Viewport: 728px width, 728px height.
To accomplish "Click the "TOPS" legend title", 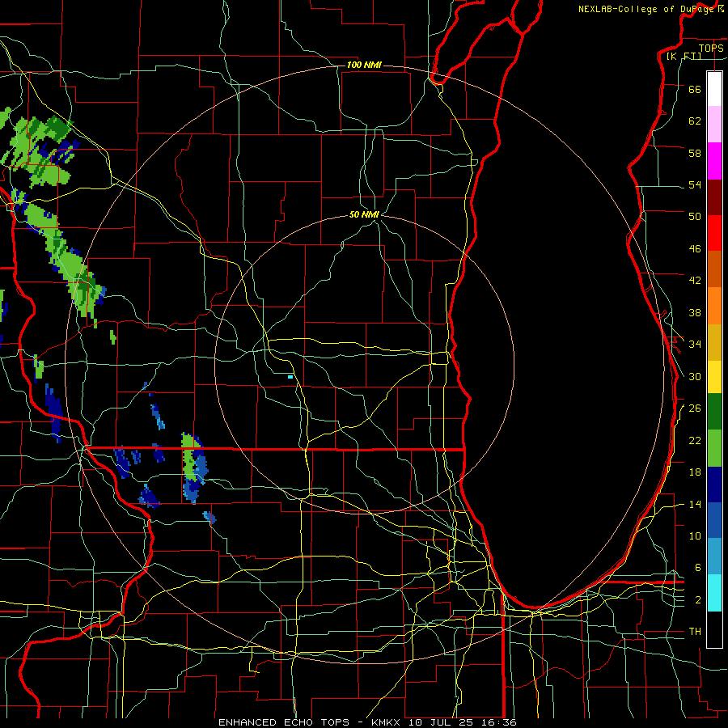I will point(711,48).
